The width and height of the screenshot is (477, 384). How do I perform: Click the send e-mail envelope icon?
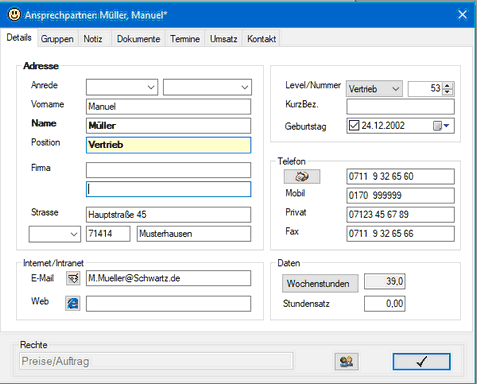point(73,278)
